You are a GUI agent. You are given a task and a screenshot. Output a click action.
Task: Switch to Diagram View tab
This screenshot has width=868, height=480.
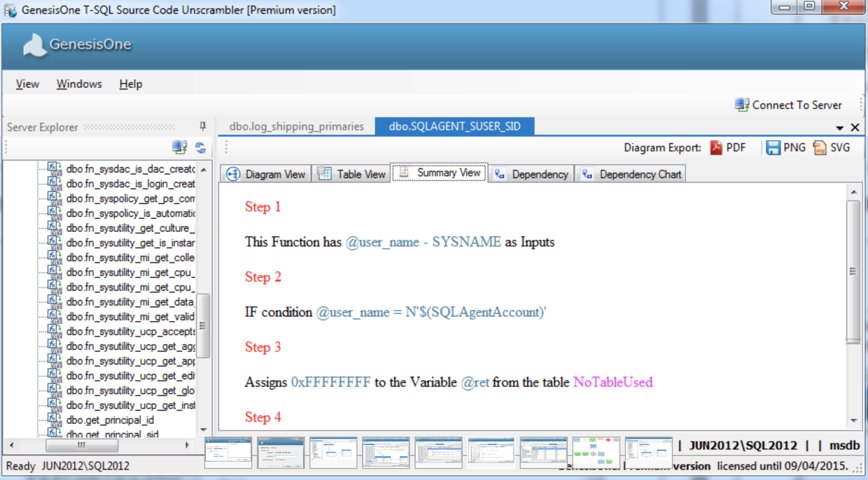pyautogui.click(x=266, y=174)
